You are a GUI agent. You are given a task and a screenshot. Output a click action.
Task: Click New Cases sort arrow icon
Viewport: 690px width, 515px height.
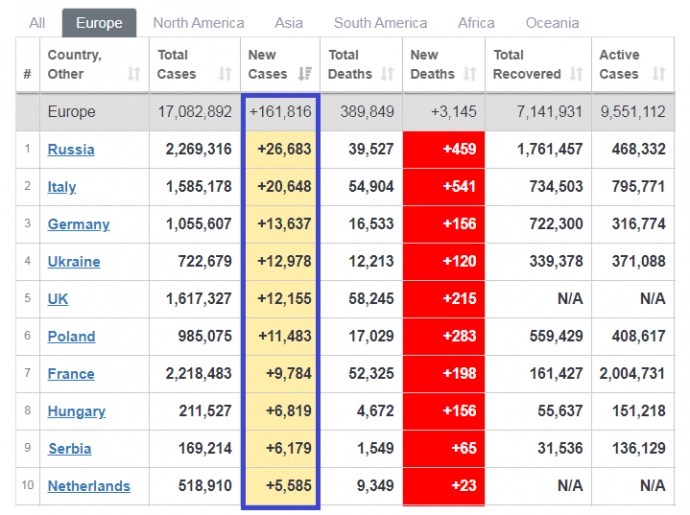tap(305, 74)
